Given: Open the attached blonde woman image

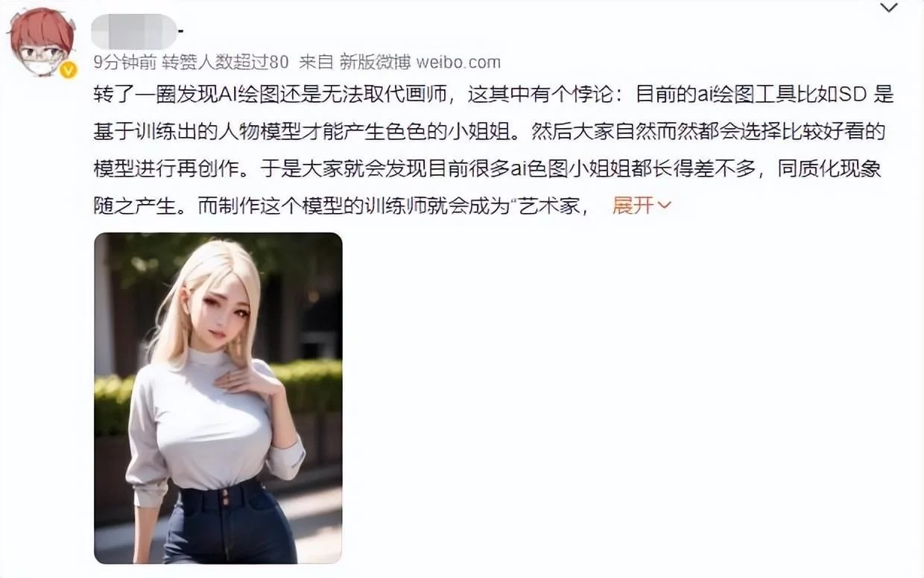Looking at the screenshot, I should pyautogui.click(x=218, y=398).
